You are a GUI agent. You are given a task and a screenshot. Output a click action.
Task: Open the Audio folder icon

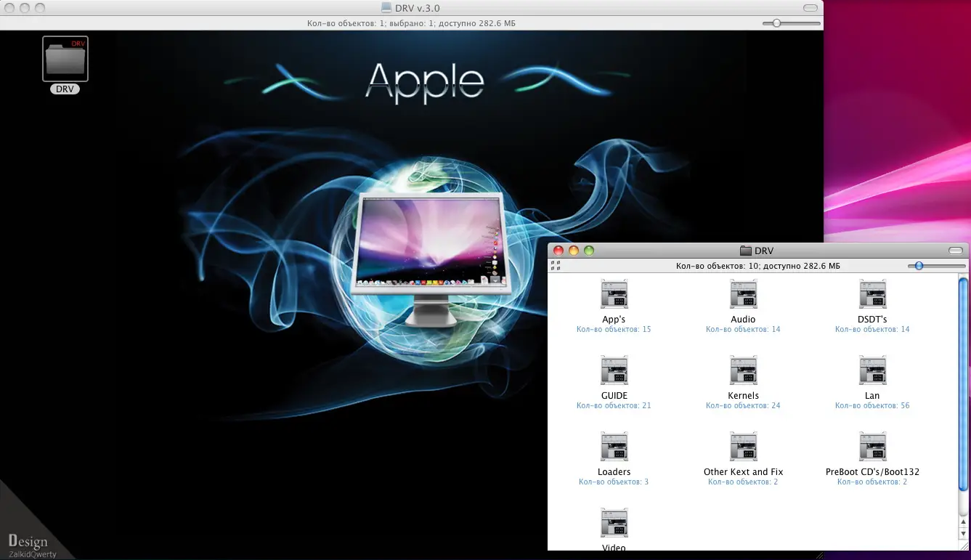[x=743, y=294]
